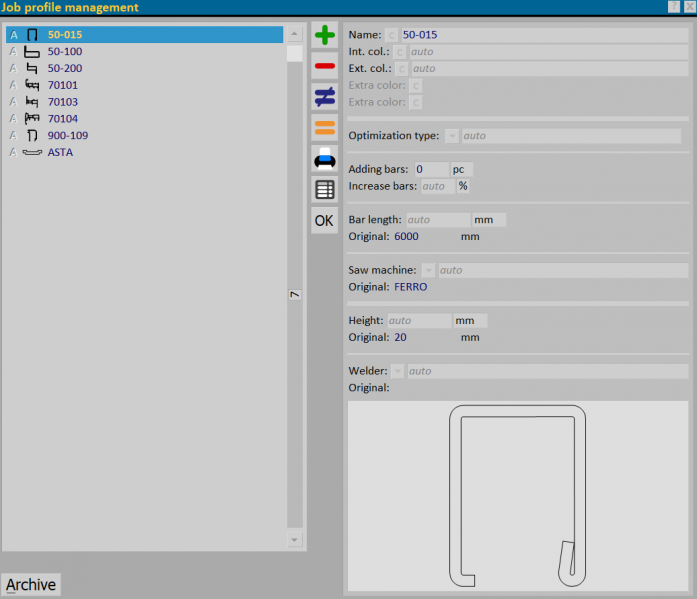Click the Name field 50-015

tap(545, 35)
